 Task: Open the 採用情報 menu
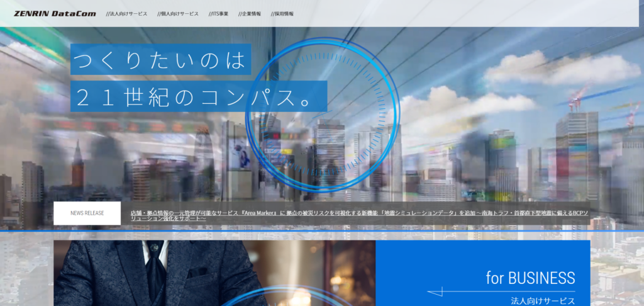click(x=282, y=14)
